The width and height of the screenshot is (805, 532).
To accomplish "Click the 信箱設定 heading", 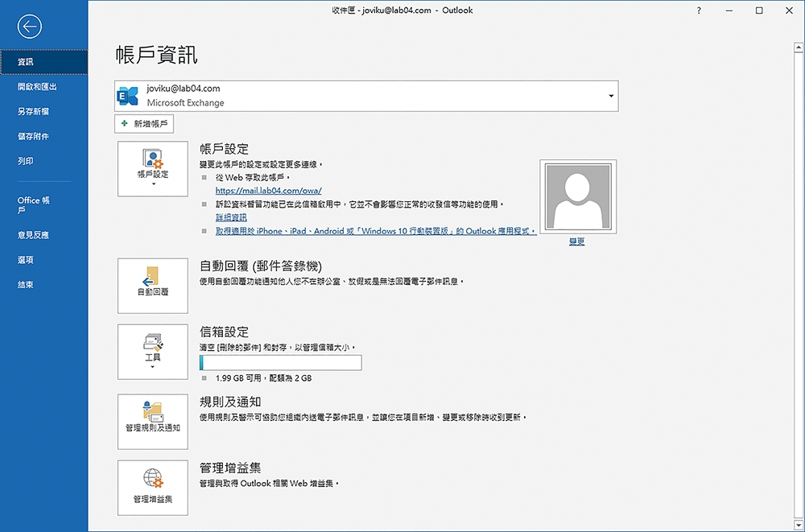I will (224, 332).
